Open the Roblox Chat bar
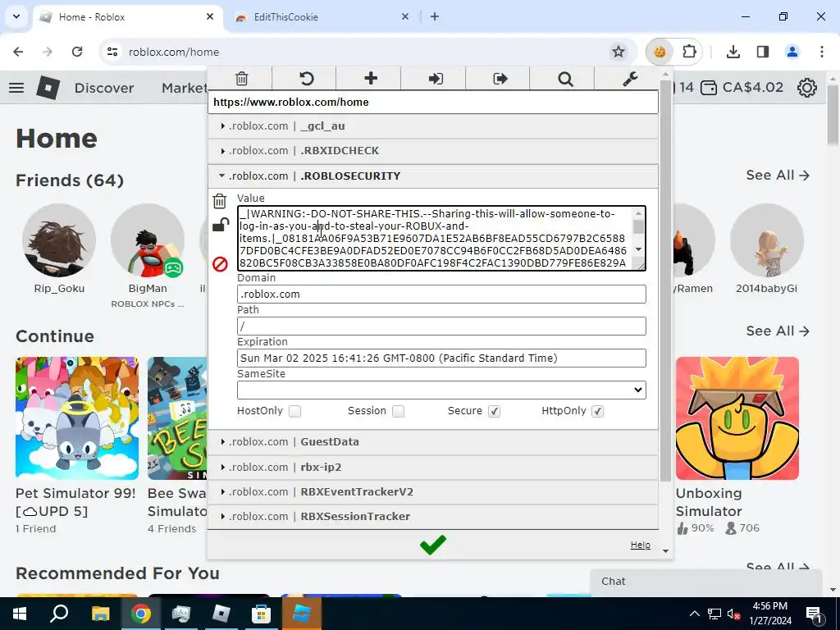The image size is (840, 630). [x=706, y=582]
